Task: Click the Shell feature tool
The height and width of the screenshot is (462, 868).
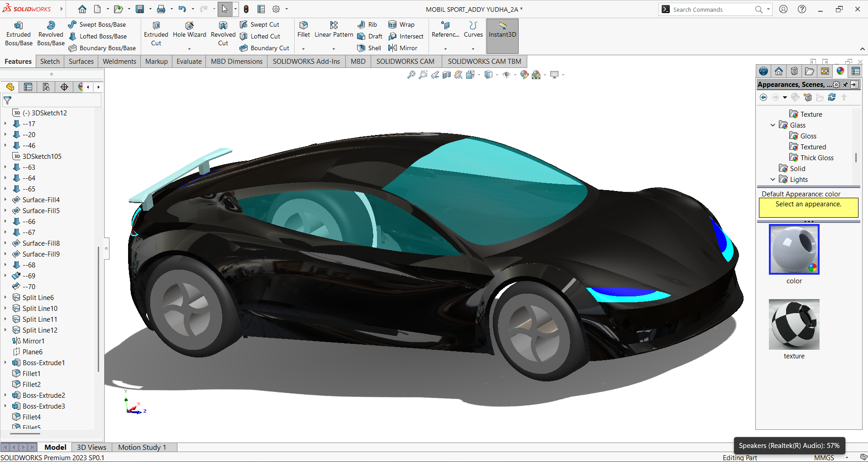Action: tap(369, 48)
